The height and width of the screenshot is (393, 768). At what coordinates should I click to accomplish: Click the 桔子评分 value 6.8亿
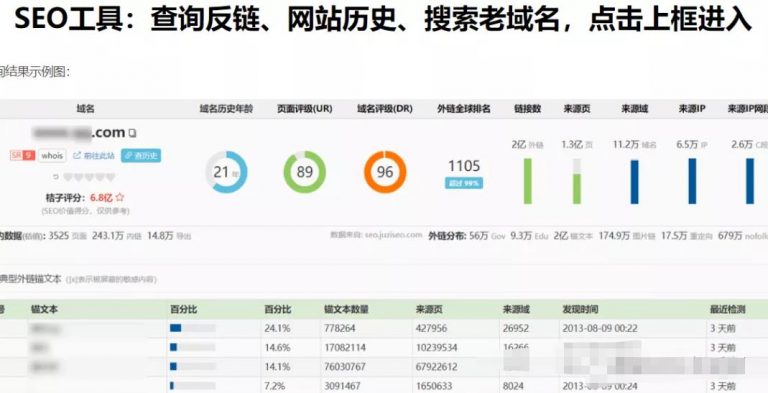[101, 197]
